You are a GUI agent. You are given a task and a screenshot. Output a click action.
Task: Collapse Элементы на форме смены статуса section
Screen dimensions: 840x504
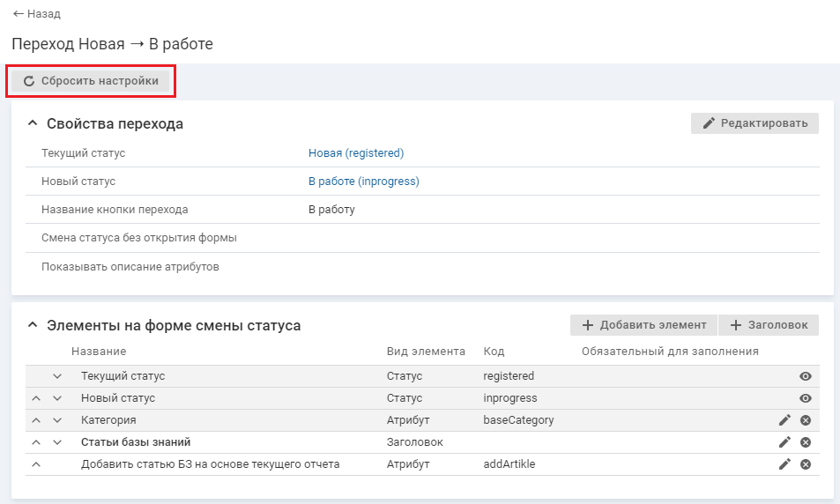point(33,326)
